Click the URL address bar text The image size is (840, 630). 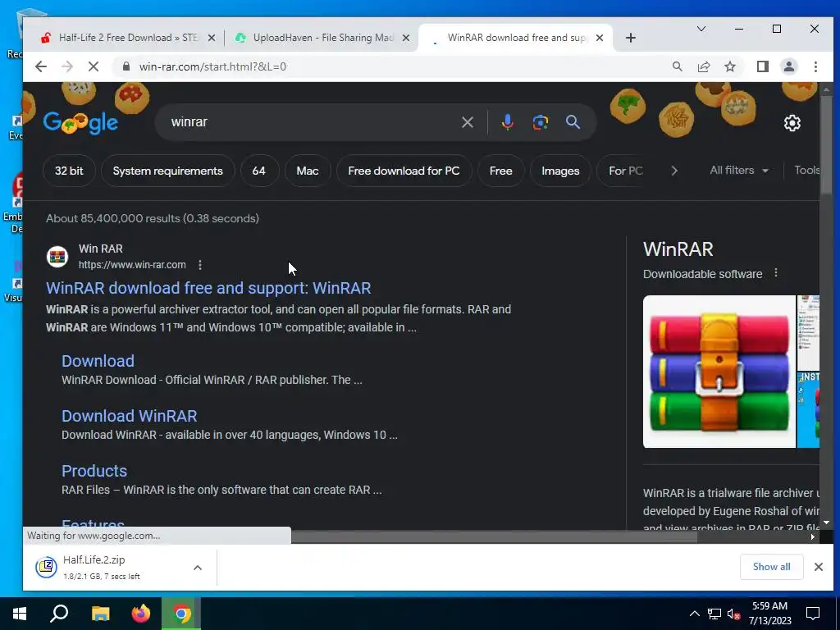(x=212, y=66)
